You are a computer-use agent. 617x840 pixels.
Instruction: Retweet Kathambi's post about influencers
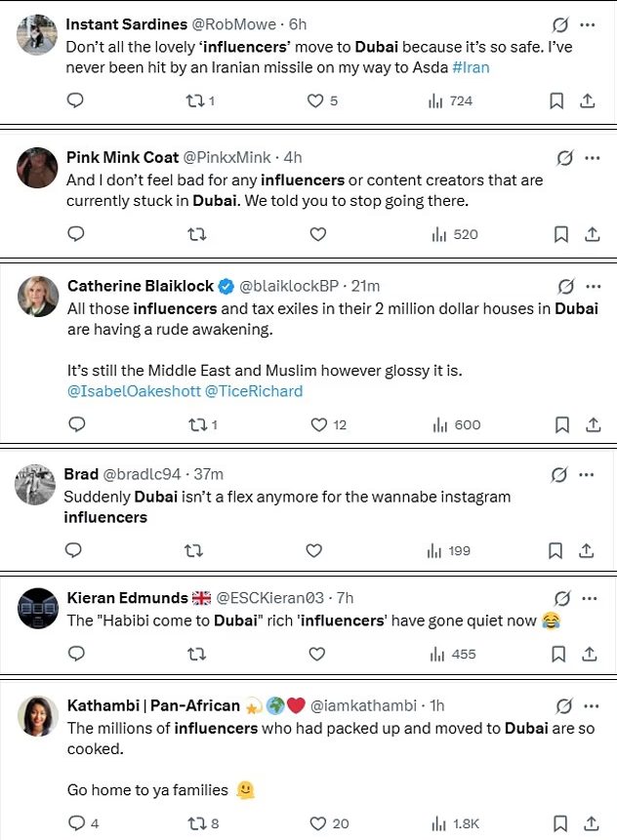(195, 823)
